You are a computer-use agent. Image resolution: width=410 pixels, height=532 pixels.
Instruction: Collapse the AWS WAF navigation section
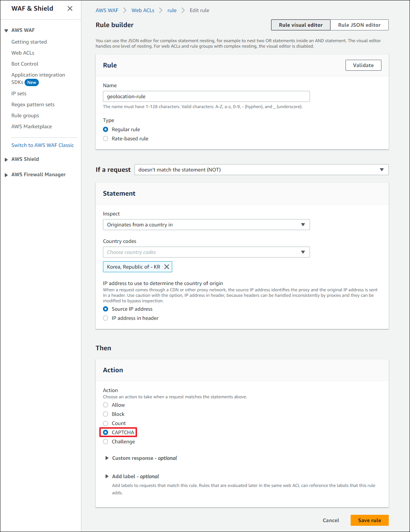[6, 30]
